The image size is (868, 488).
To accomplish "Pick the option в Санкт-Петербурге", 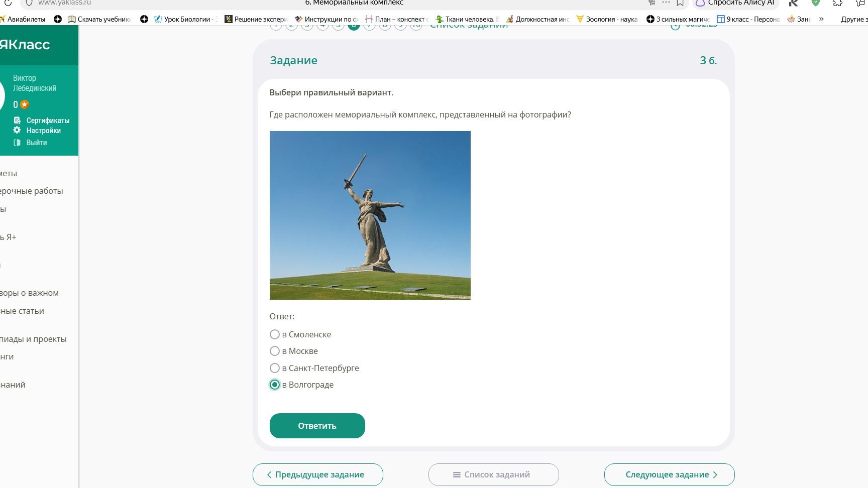I will point(275,368).
